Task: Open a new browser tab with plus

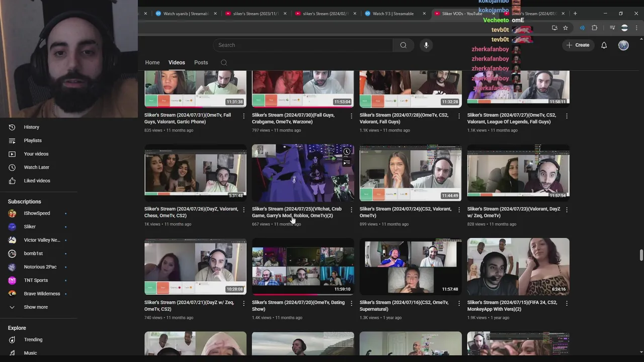Action: (575, 14)
